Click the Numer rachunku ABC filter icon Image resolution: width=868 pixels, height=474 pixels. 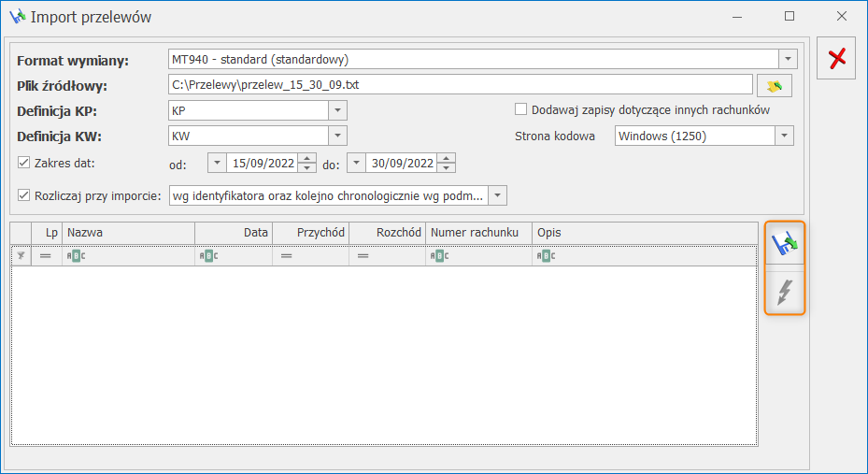click(x=439, y=256)
